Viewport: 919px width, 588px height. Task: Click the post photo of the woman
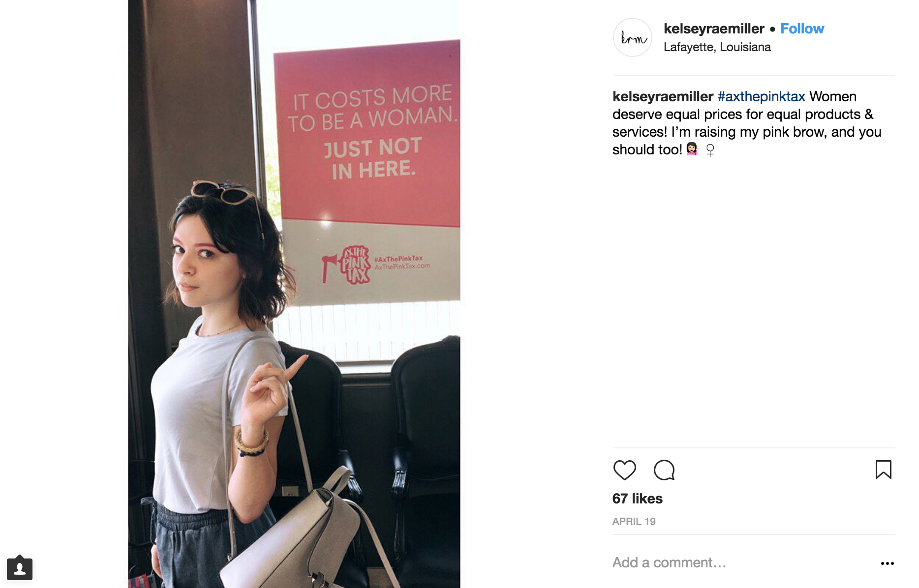point(294,294)
